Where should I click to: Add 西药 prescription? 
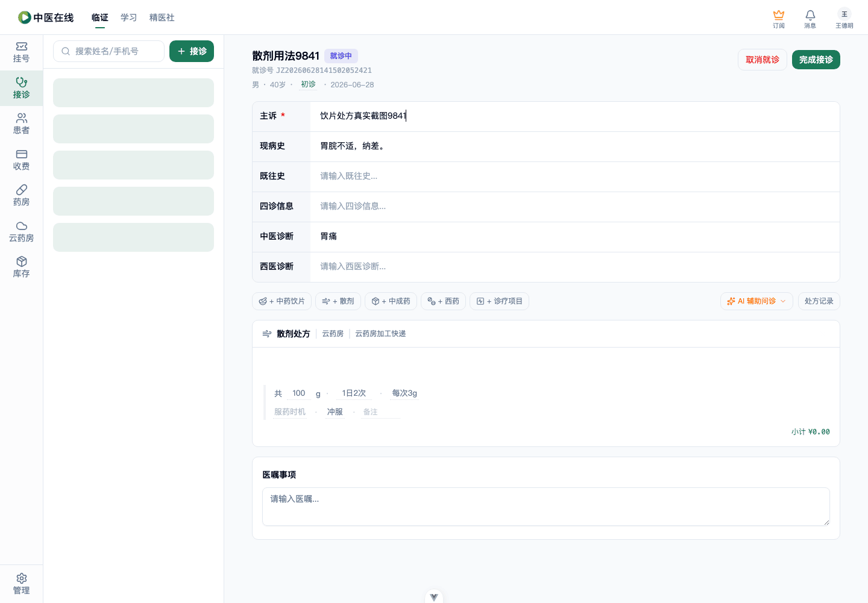pos(443,301)
